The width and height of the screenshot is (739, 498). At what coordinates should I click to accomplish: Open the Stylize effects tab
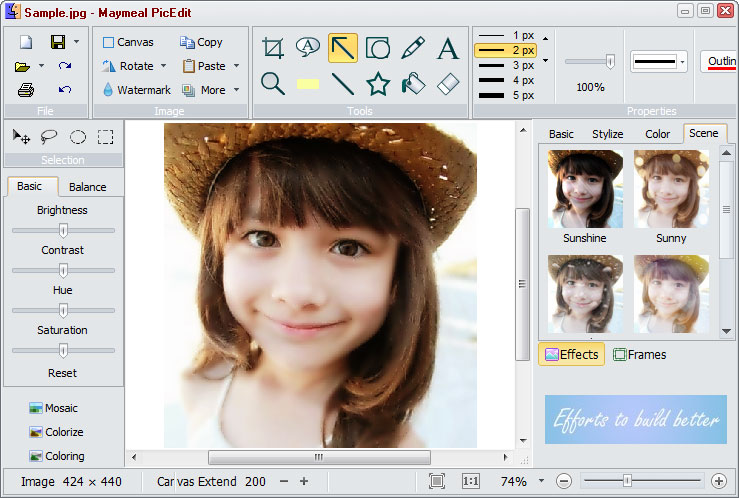point(607,134)
